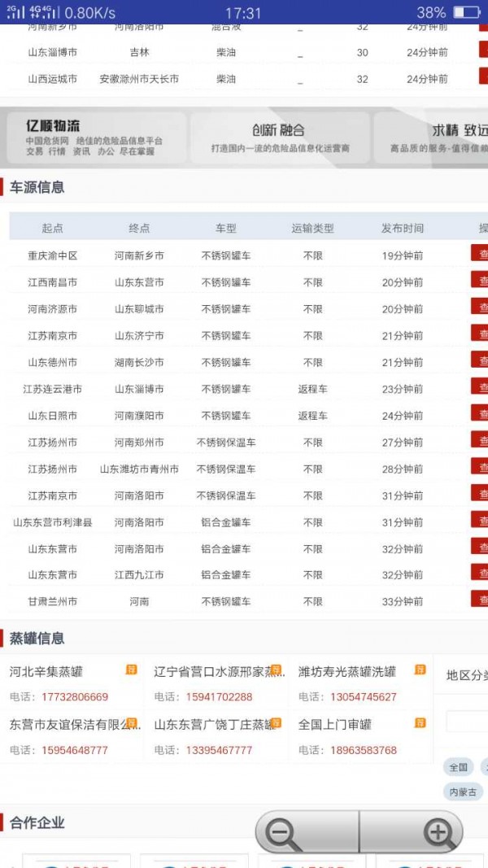Tap phone number 15941702288

tap(219, 697)
